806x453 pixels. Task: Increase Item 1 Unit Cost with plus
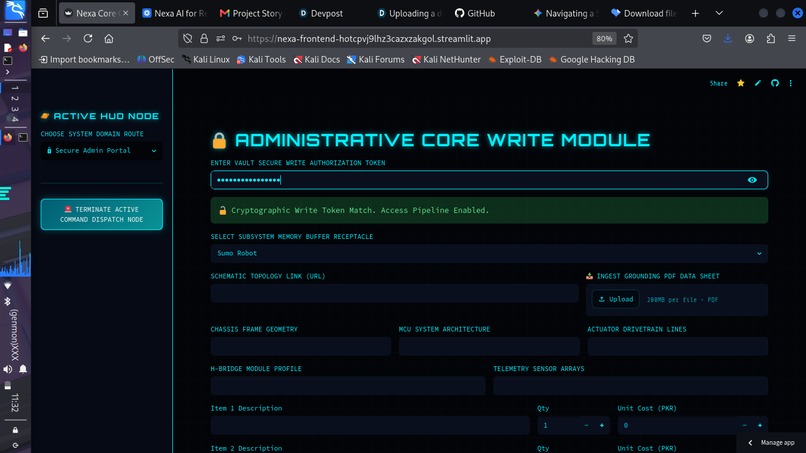point(759,425)
